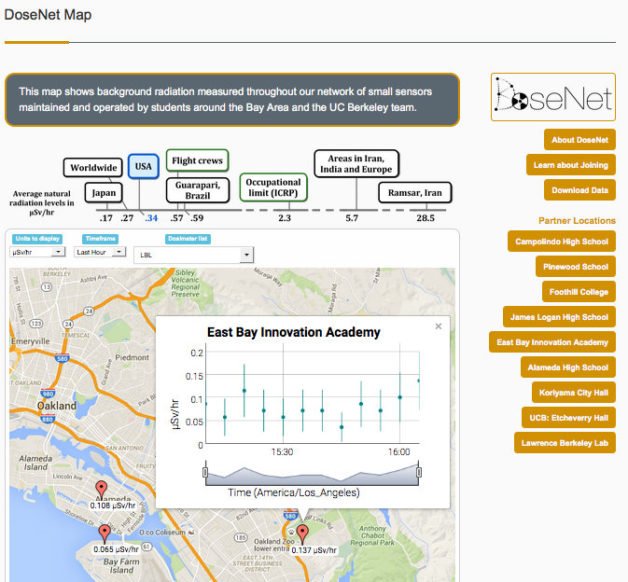
Task: Click the map pin showing 0.137 µSv/hr
Action: click(x=302, y=534)
